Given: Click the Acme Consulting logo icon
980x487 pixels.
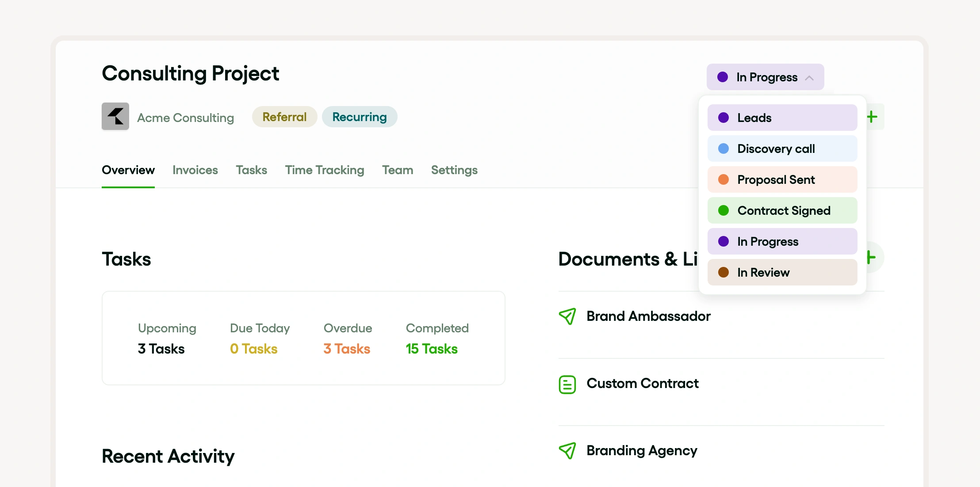Looking at the screenshot, I should pyautogui.click(x=115, y=116).
